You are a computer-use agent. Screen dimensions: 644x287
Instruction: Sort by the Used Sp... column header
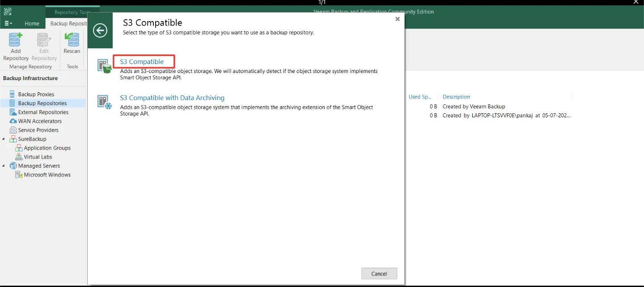point(419,97)
